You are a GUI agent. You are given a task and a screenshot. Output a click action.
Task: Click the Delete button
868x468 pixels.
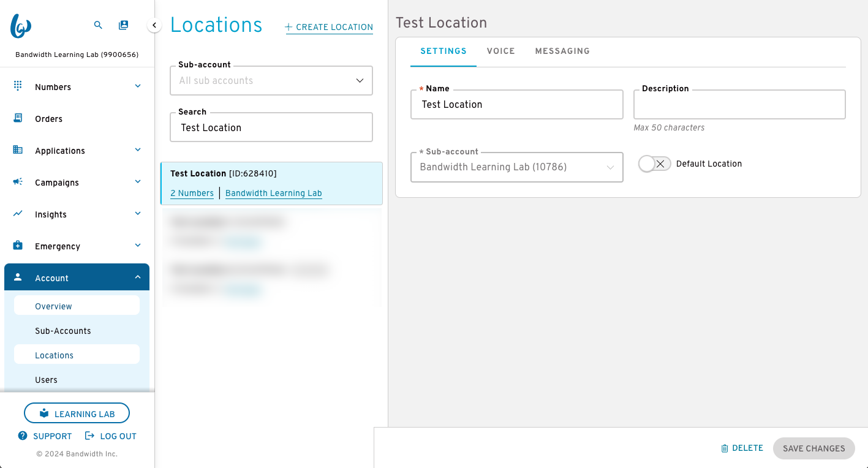(x=742, y=448)
